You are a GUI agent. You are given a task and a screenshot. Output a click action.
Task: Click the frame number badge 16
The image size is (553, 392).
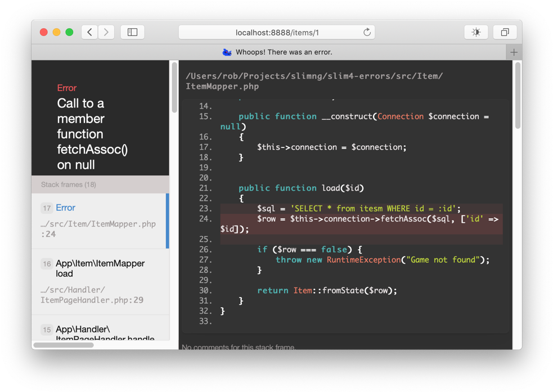[x=47, y=264]
